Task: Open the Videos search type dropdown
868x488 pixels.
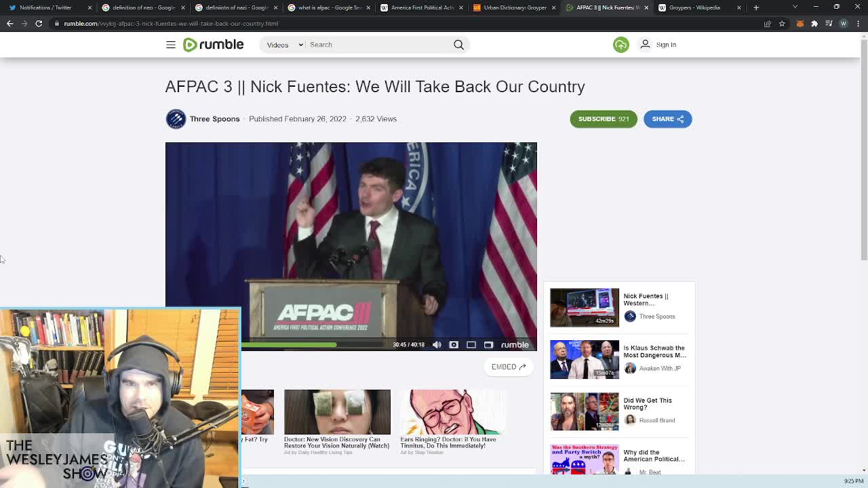Action: [284, 45]
